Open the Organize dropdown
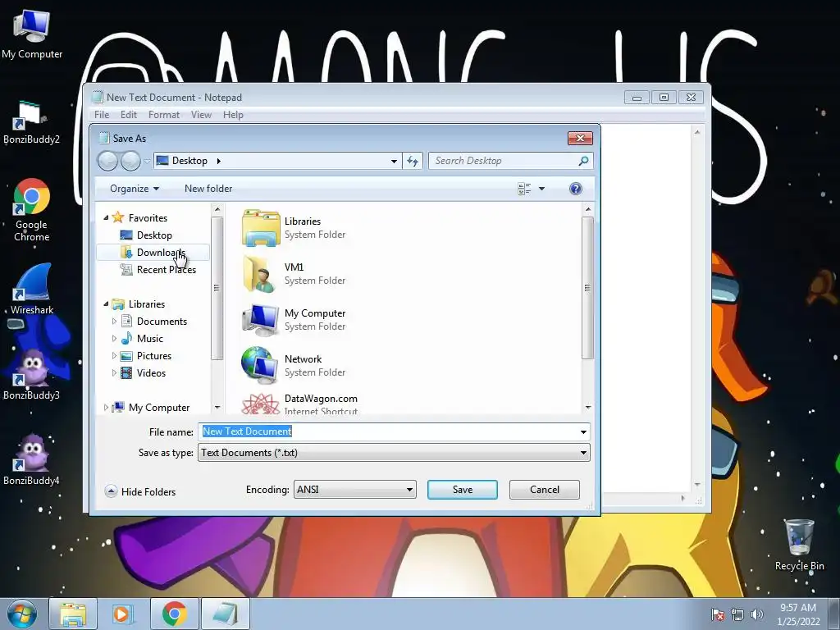 click(x=134, y=189)
